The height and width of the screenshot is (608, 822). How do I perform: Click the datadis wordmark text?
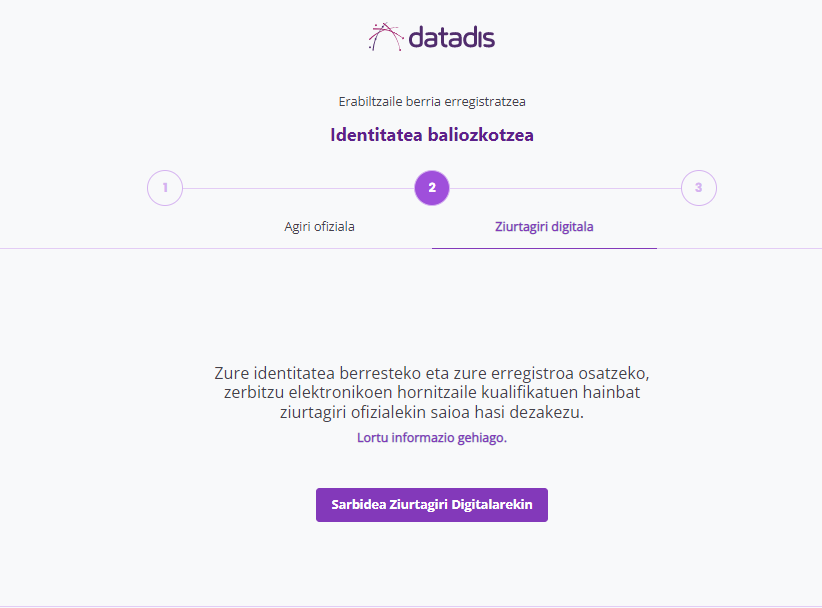pyautogui.click(x=451, y=39)
